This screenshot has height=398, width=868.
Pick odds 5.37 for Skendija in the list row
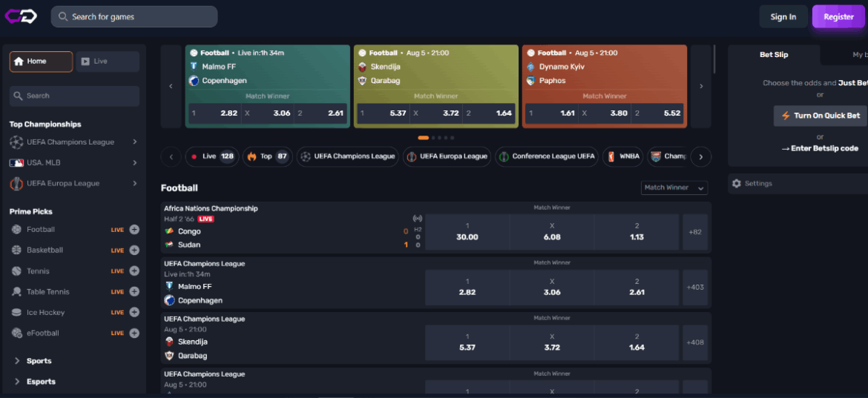(x=467, y=342)
